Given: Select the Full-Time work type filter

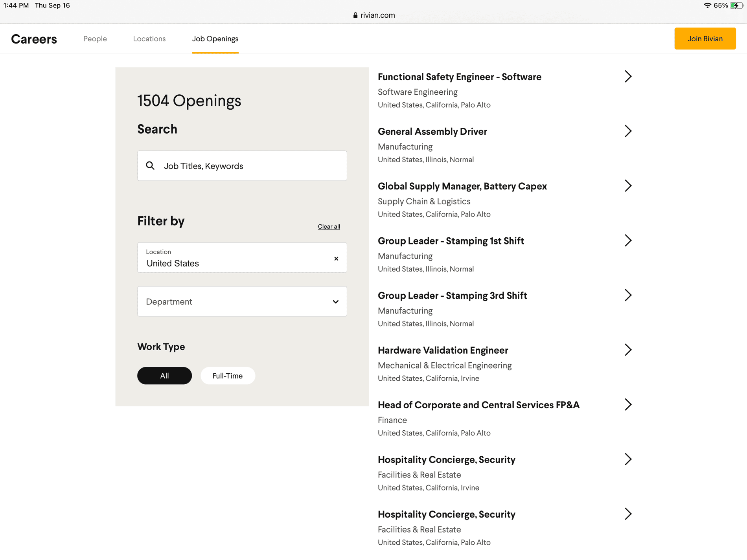Looking at the screenshot, I should pyautogui.click(x=228, y=376).
